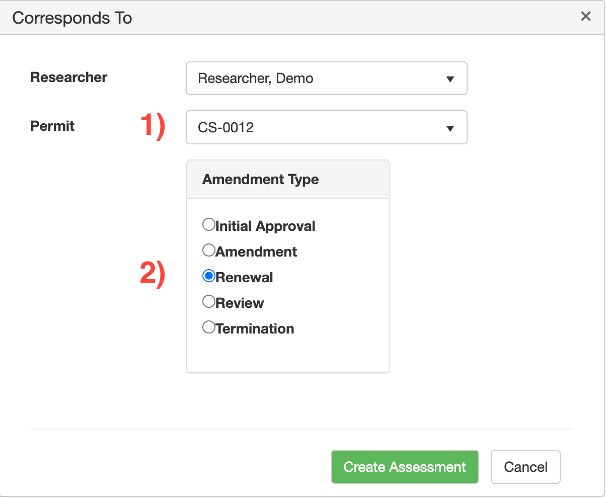The height and width of the screenshot is (498, 606).
Task: Click the arrow on the Permit combo box
Action: coord(449,128)
